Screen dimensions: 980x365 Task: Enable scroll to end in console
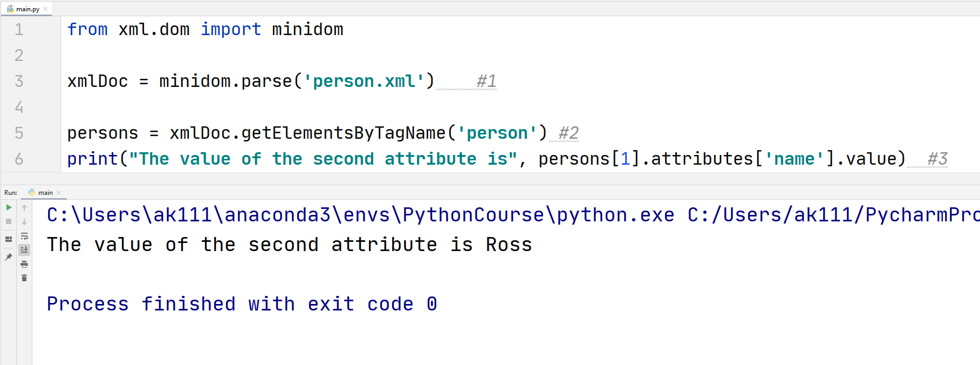pos(24,249)
